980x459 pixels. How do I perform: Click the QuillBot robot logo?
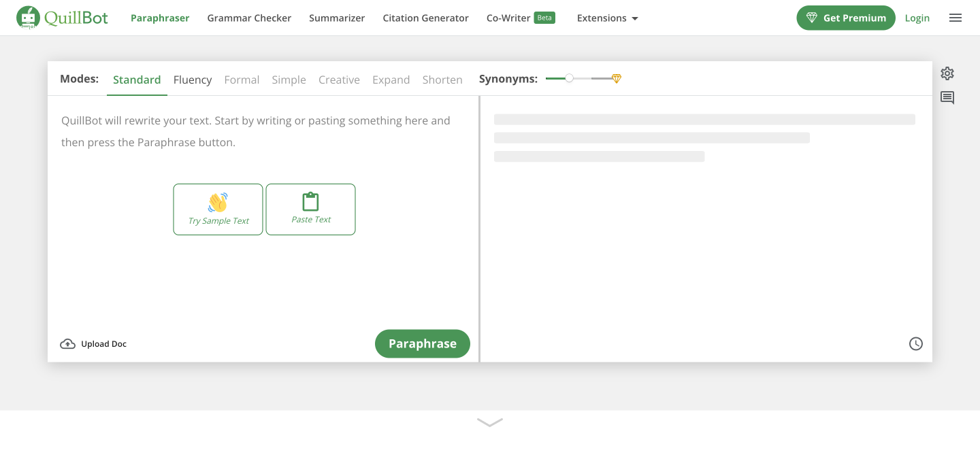62,18
